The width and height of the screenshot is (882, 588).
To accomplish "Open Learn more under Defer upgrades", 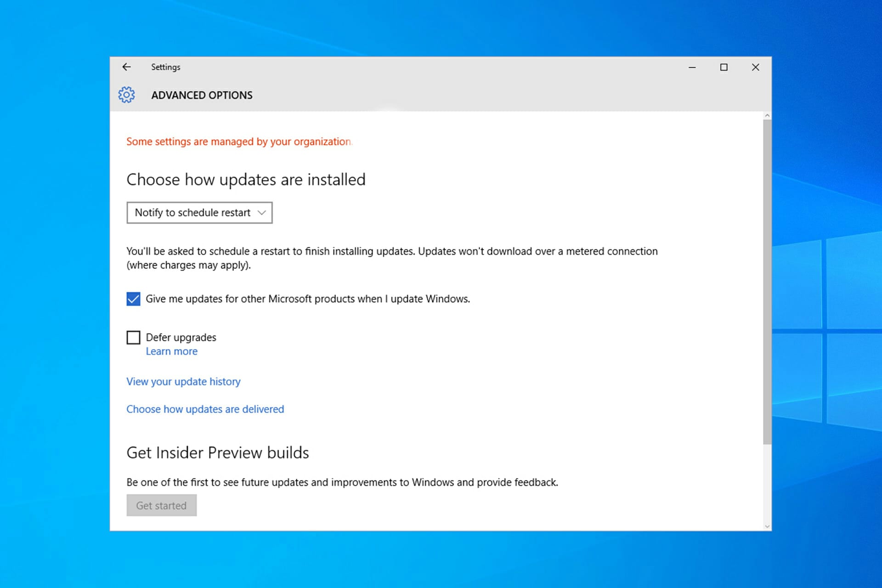I will click(x=171, y=351).
